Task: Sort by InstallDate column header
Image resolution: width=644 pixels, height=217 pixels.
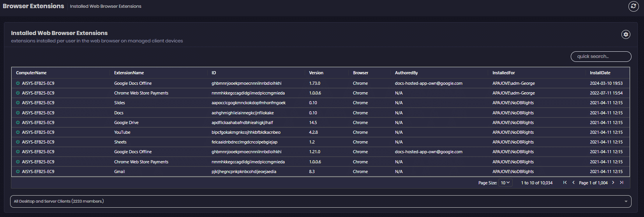Action: (x=600, y=73)
